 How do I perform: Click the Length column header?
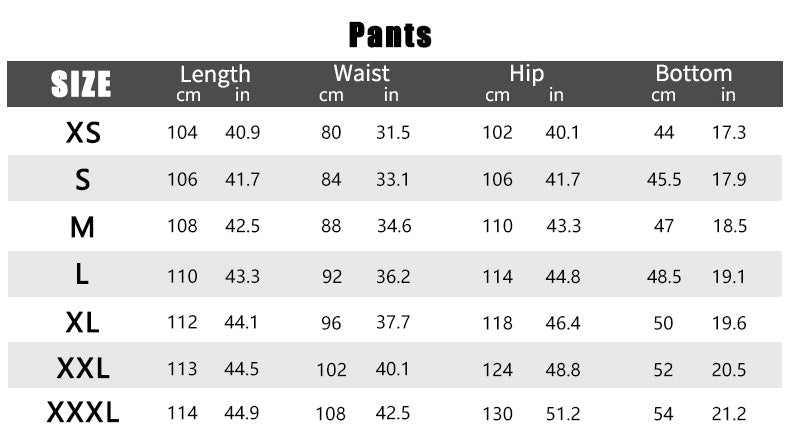215,74
